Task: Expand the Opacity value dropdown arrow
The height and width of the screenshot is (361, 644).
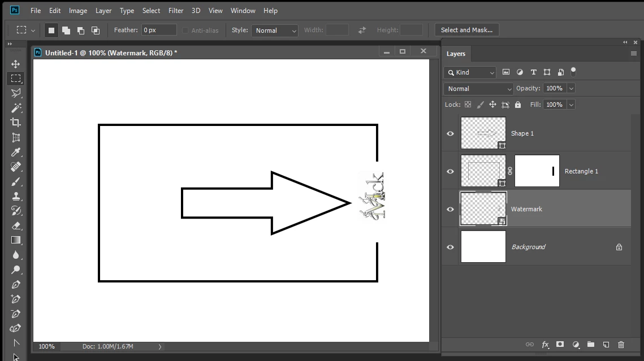Action: click(571, 88)
